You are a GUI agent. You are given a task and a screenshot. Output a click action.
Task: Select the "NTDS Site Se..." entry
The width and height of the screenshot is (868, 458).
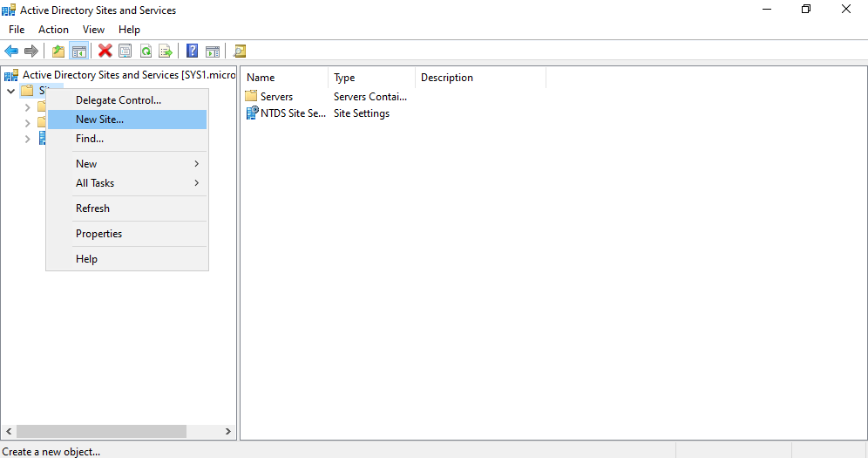(x=293, y=113)
